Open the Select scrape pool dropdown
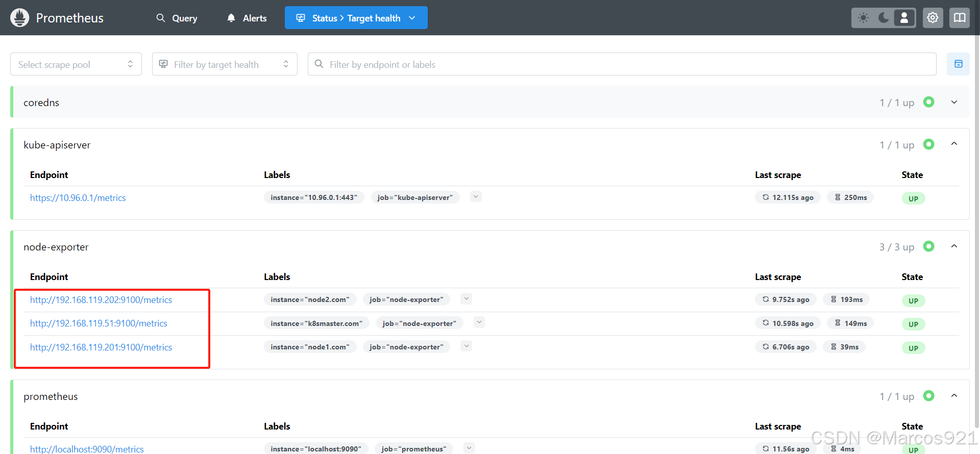Screen dimensions: 980x454 click(x=76, y=64)
